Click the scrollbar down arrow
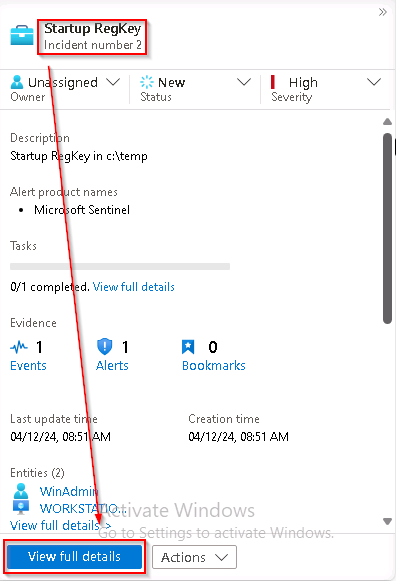Screen dimensions: 396x581 387,521
